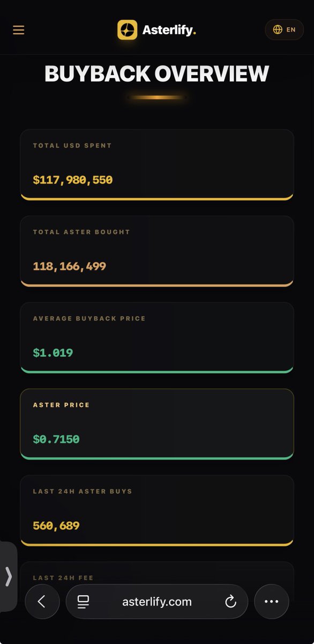314x644 pixels.
Task: Reload the page with refresh icon
Action: click(x=231, y=602)
